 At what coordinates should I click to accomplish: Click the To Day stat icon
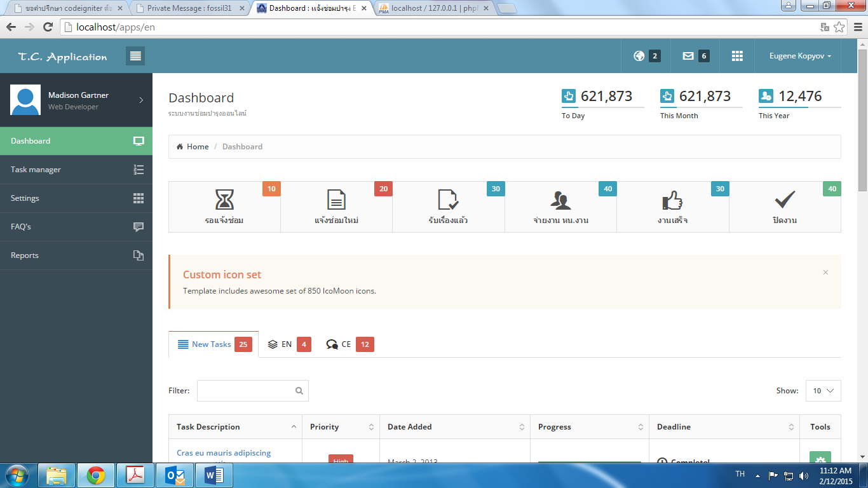pos(569,96)
